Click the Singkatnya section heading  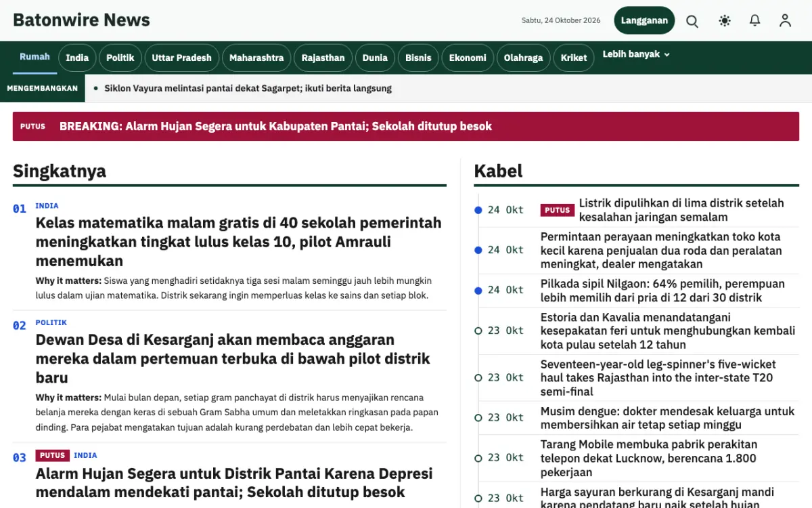click(60, 171)
